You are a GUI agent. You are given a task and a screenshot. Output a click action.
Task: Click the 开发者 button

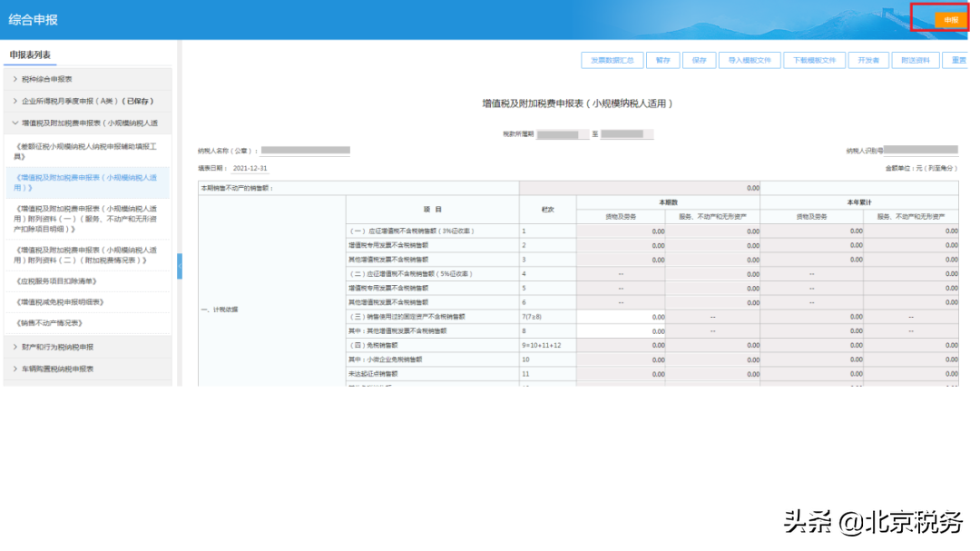click(x=868, y=61)
